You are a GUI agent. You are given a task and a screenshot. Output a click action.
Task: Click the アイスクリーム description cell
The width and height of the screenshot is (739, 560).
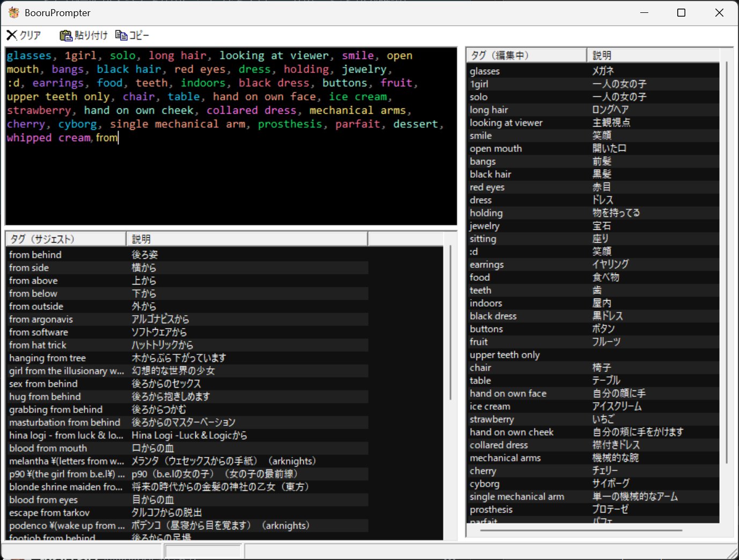pos(617,406)
